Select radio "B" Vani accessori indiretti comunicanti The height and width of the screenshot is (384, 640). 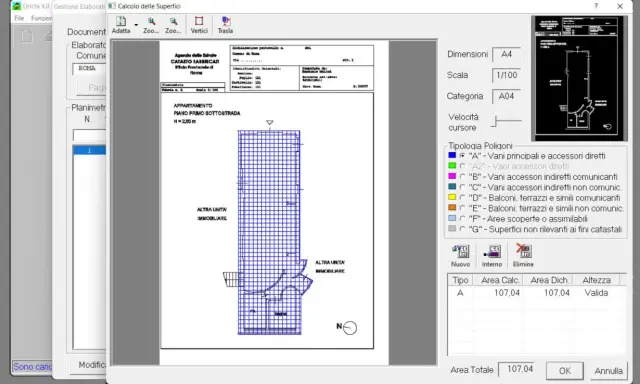462,177
